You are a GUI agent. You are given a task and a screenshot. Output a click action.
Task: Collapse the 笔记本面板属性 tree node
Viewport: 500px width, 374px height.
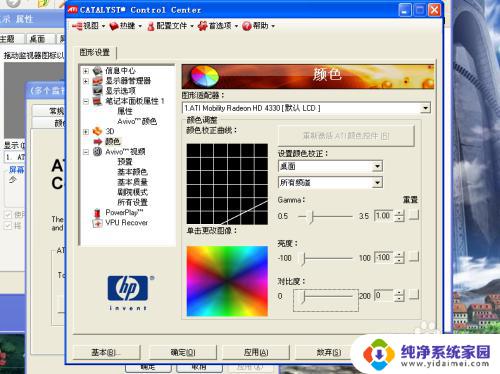click(x=86, y=101)
